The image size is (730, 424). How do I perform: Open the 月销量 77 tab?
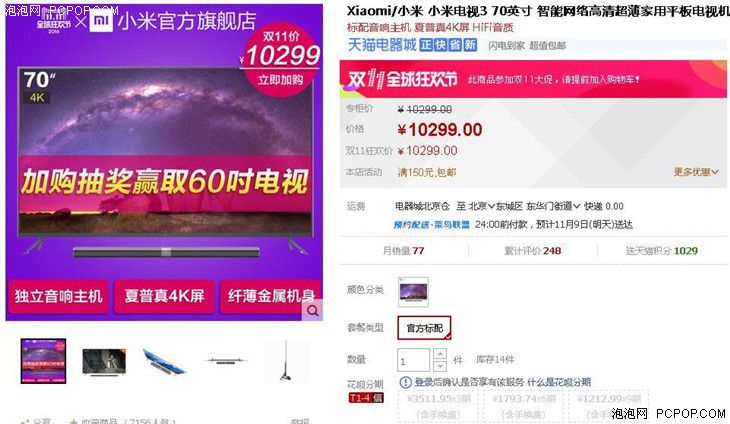403,251
